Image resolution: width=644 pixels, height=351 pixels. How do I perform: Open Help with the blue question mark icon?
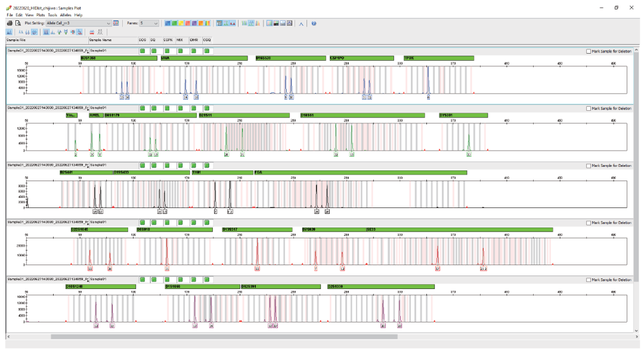tap(314, 23)
